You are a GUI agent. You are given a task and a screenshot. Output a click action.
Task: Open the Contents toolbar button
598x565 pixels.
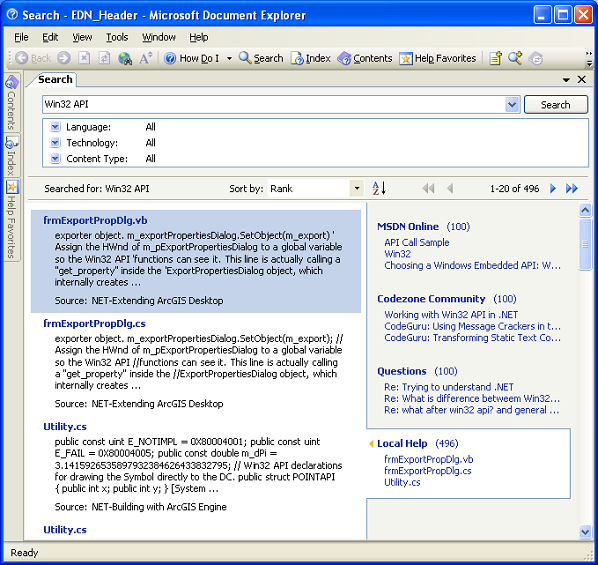[365, 58]
